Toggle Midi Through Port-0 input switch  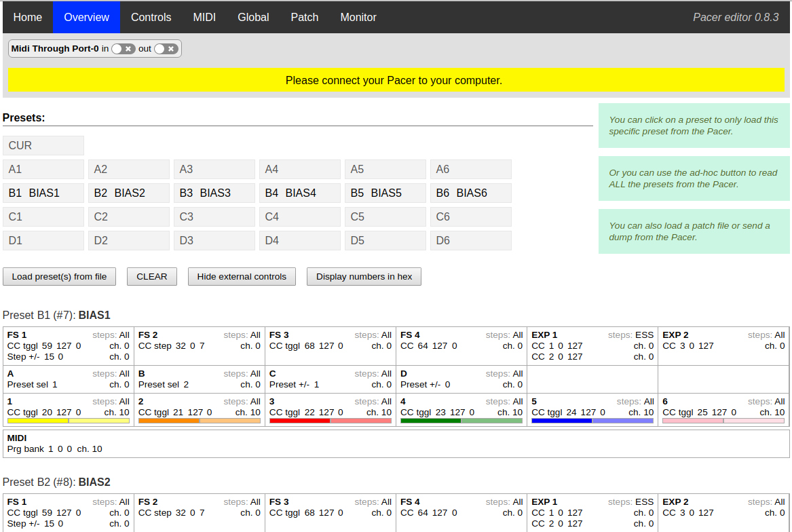click(x=123, y=49)
